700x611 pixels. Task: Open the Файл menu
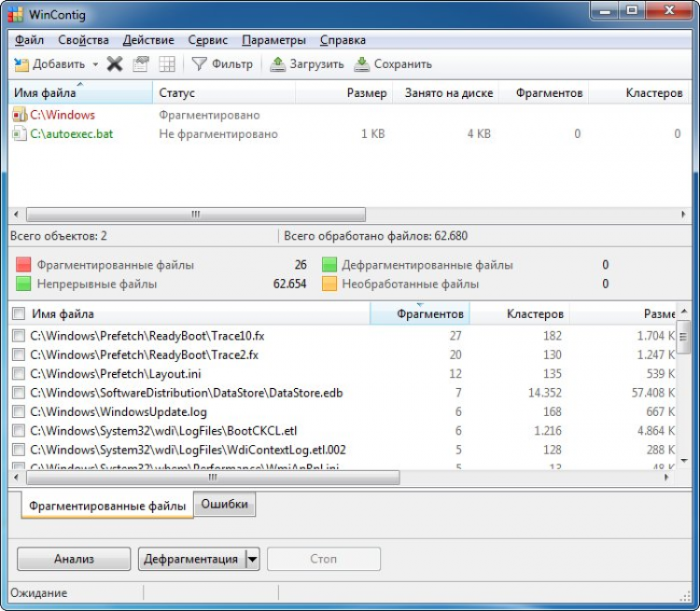coord(29,40)
